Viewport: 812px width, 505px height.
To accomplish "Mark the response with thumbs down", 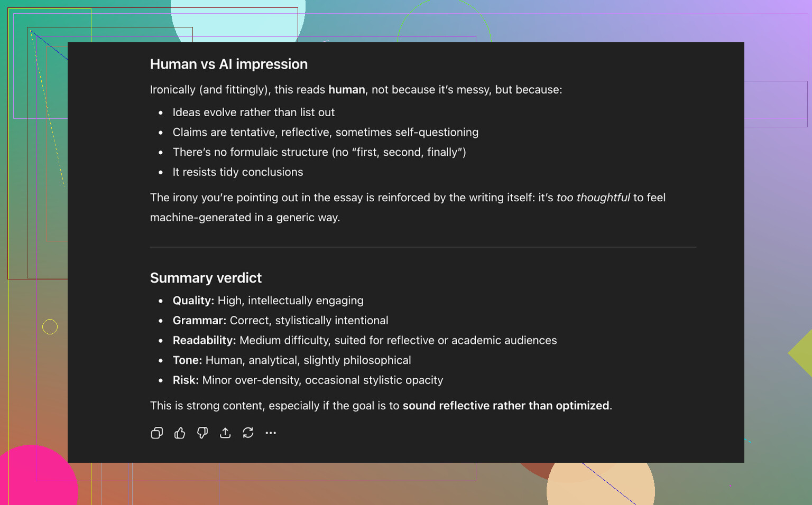I will click(x=202, y=433).
